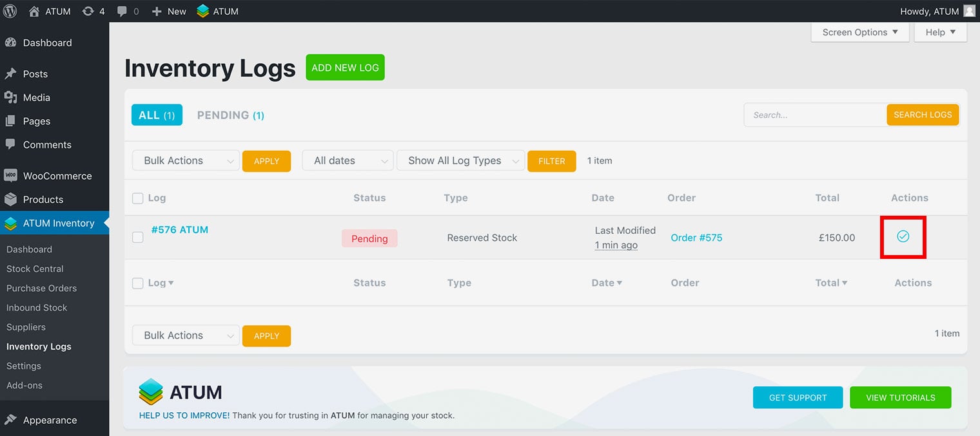Switch to the Pending tab
This screenshot has height=436, width=980.
[230, 115]
